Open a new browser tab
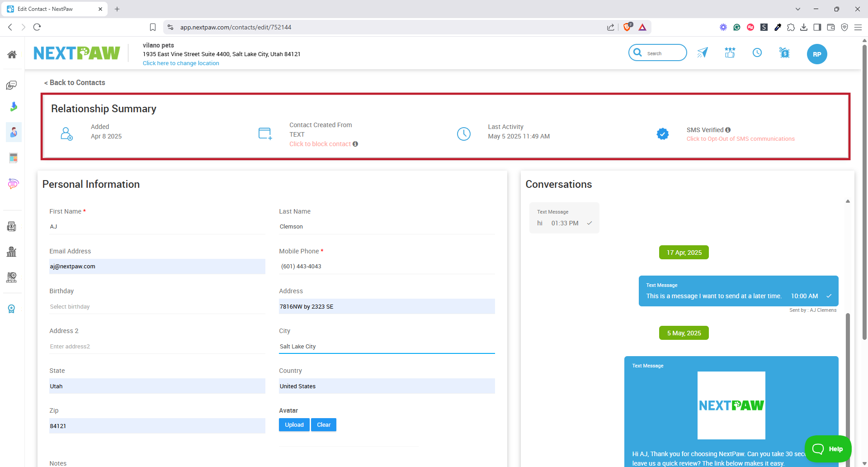Image resolution: width=868 pixels, height=467 pixels. (x=117, y=9)
